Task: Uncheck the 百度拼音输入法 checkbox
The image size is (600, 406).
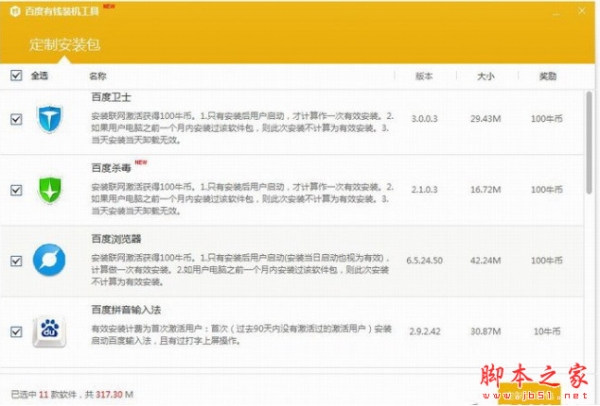Action: (x=16, y=331)
